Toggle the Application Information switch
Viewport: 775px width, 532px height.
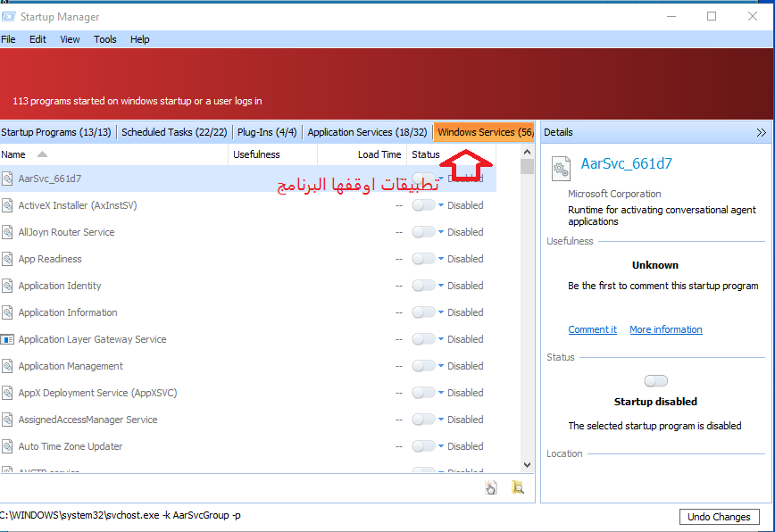[423, 312]
